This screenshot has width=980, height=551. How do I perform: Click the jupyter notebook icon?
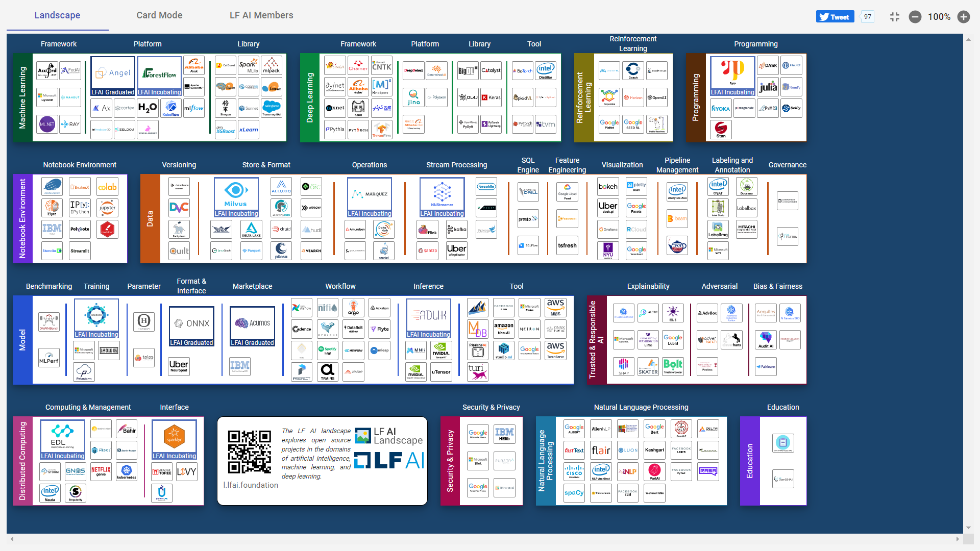point(107,208)
